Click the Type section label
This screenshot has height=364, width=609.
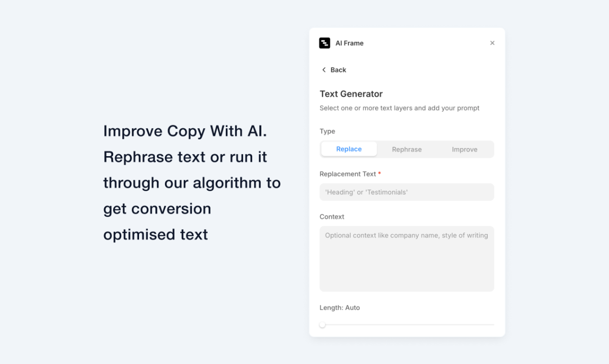(327, 131)
